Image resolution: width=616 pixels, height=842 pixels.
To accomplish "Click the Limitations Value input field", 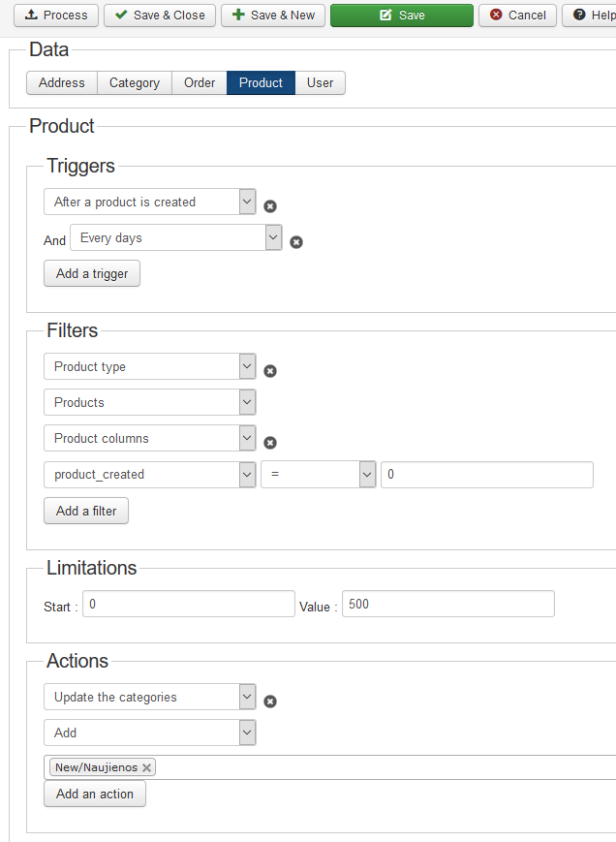I will coord(447,605).
